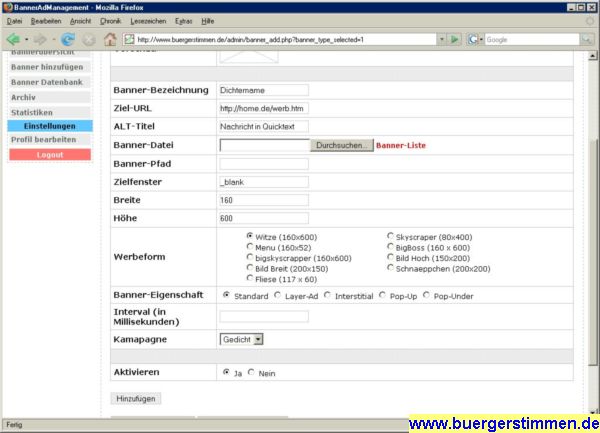Open the Lesezeichen menu
This screenshot has width=600, height=433.
click(148, 21)
